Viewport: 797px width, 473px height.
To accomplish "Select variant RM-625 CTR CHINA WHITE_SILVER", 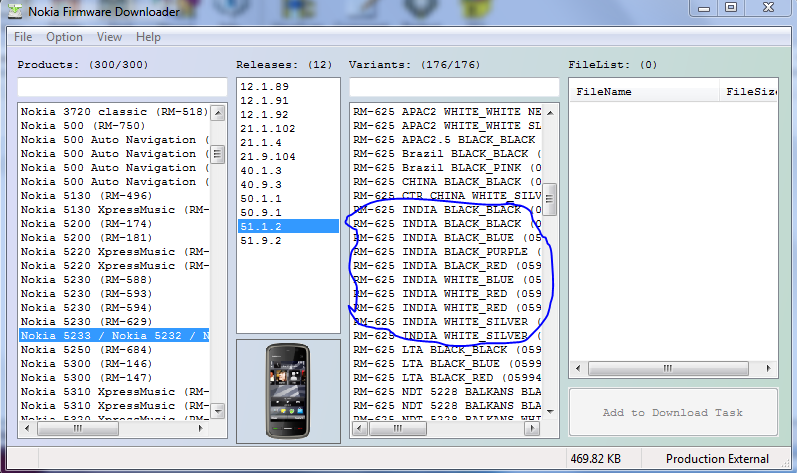I will (x=447, y=196).
